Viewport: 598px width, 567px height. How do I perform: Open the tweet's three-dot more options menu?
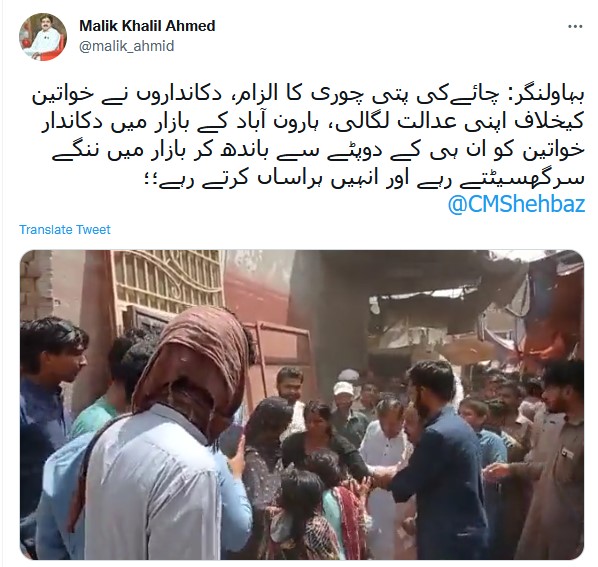pos(575,26)
